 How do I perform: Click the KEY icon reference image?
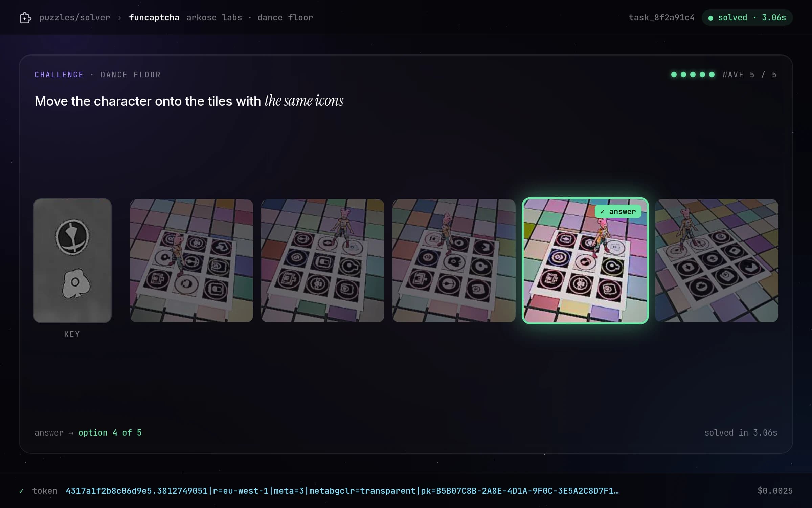coord(72,261)
